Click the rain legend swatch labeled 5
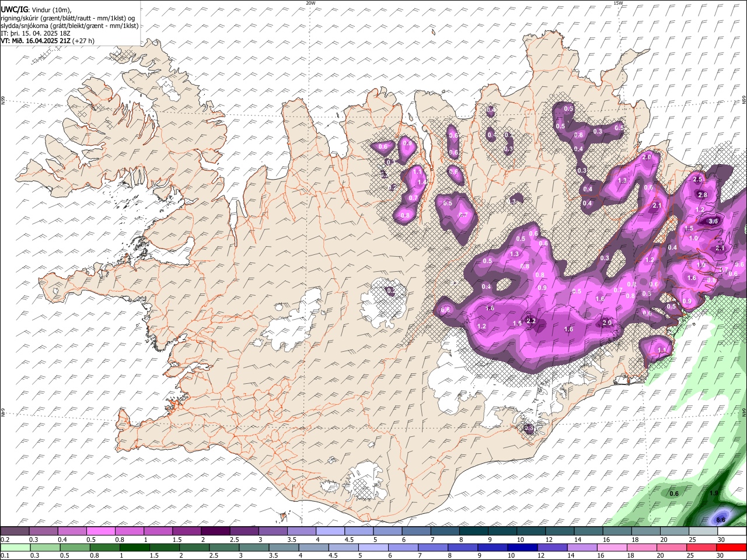Image resolution: width=747 pixels, height=560 pixels. tap(373, 547)
